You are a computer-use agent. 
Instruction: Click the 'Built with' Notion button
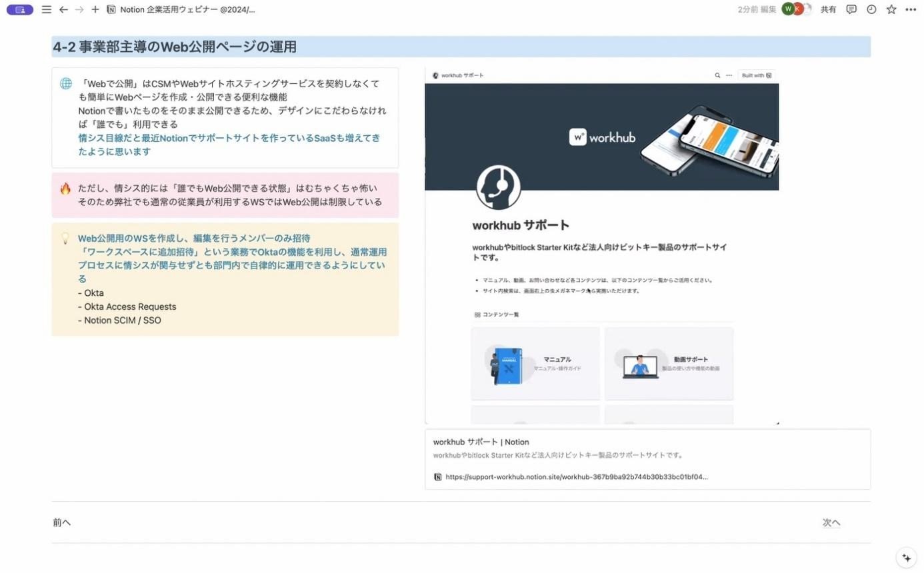click(x=757, y=75)
